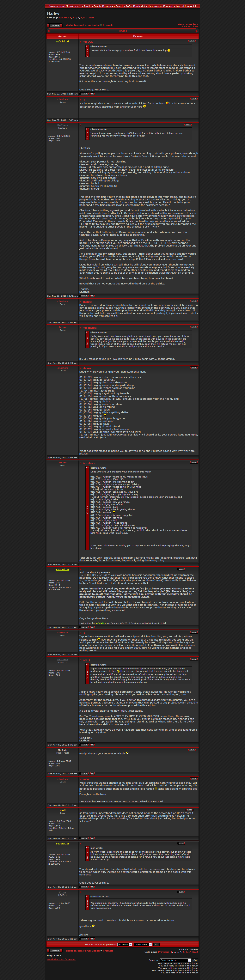This screenshot has height=980, width=245.
Task: Open the 'All Posts' dropdown
Action: [125, 944]
